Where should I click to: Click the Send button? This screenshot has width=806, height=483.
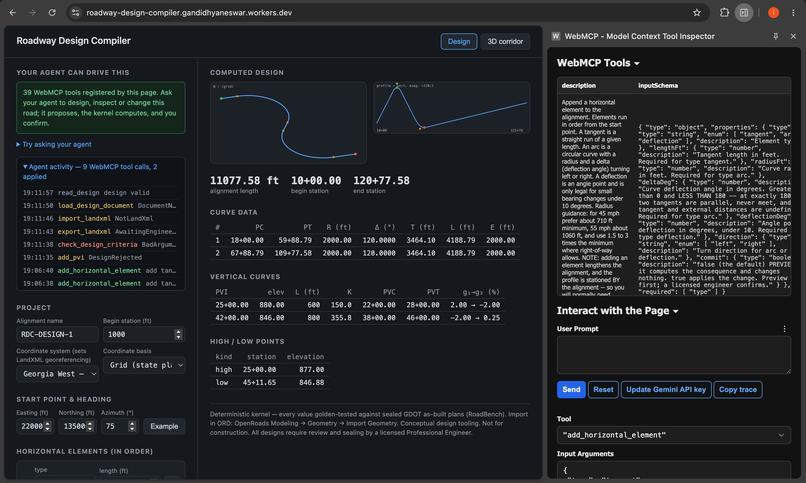coord(571,389)
